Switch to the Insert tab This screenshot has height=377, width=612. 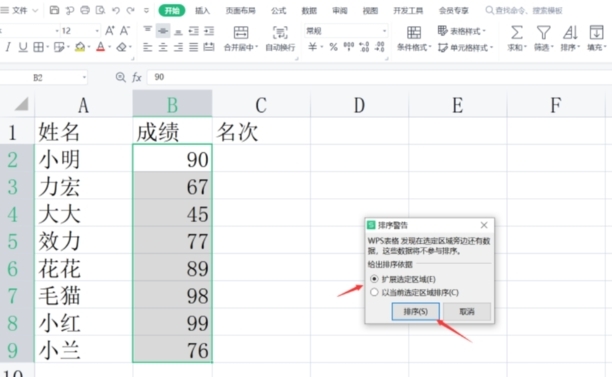(x=202, y=11)
